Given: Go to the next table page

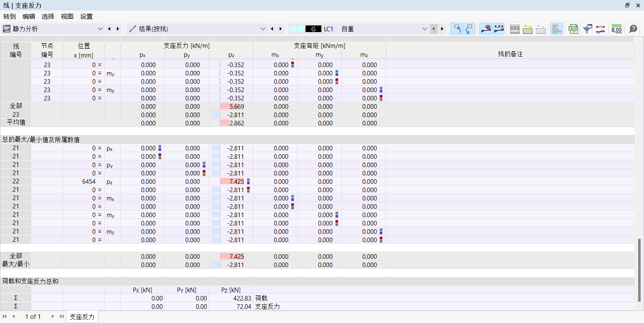Looking at the screenshot, I should [x=53, y=316].
